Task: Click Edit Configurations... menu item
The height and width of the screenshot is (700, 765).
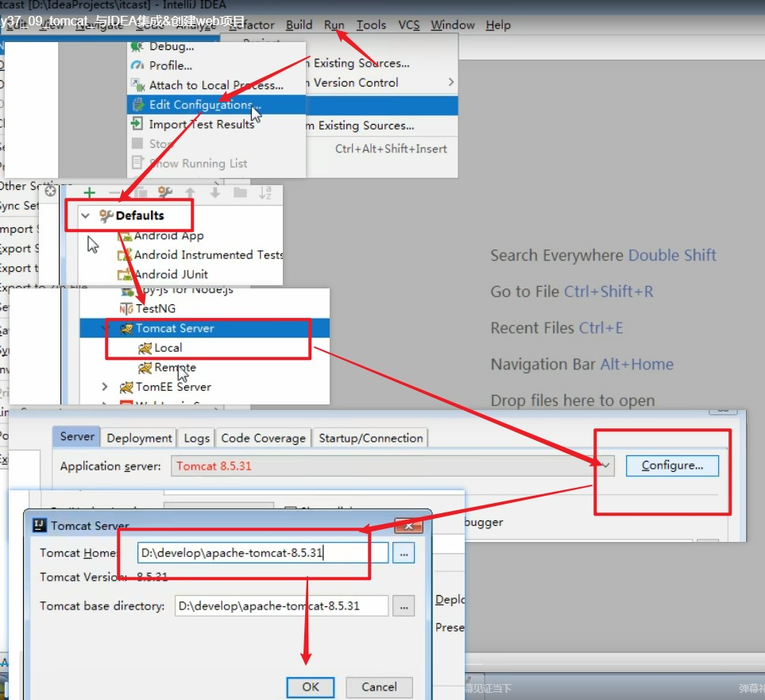Action: [x=216, y=104]
